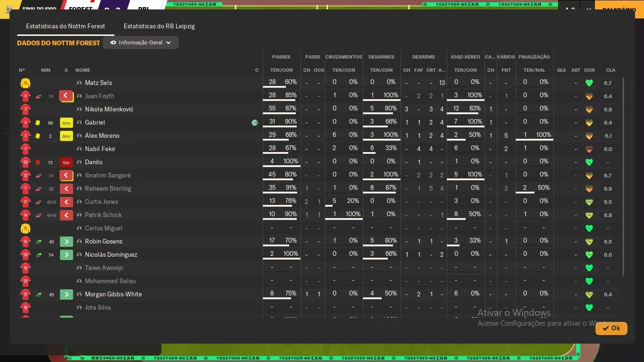
Task: Click the BALNEÁRIO button at top right
Action: (619, 9)
